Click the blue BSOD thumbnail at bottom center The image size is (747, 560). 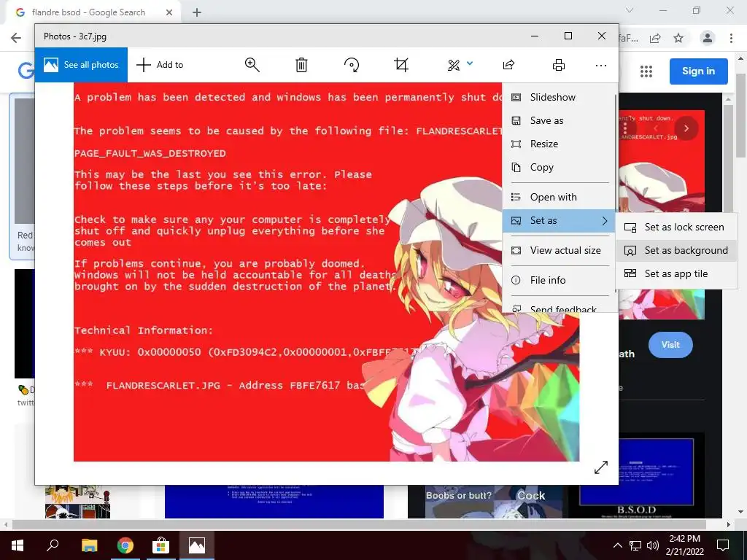tap(274, 502)
